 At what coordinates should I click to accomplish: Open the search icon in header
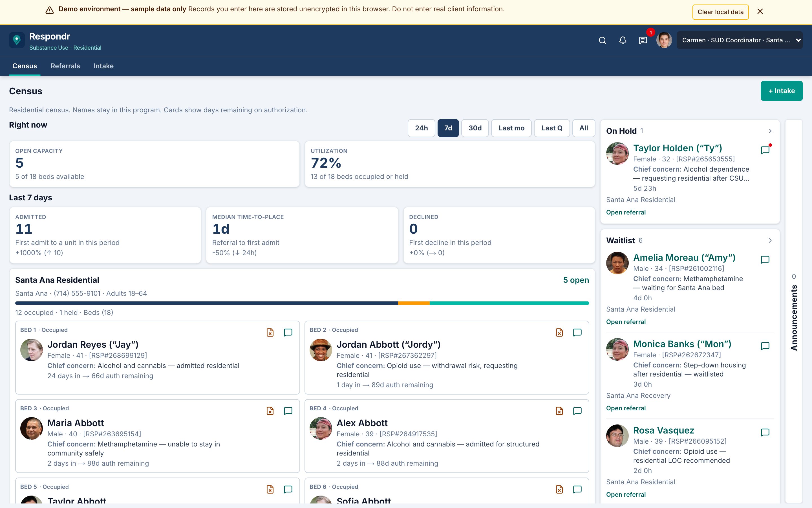point(602,40)
